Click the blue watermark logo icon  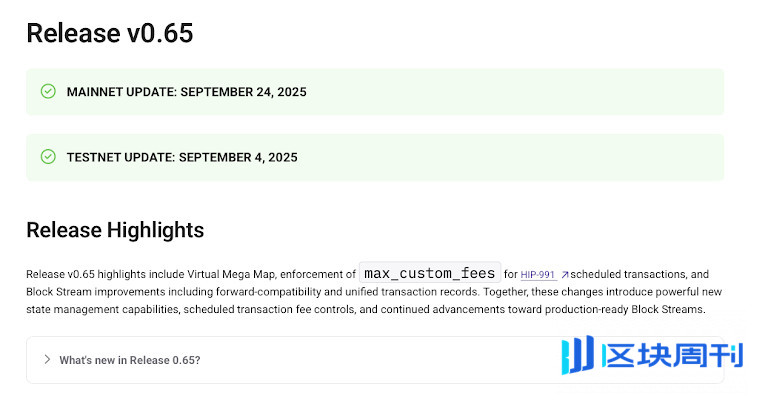pyautogui.click(x=578, y=355)
